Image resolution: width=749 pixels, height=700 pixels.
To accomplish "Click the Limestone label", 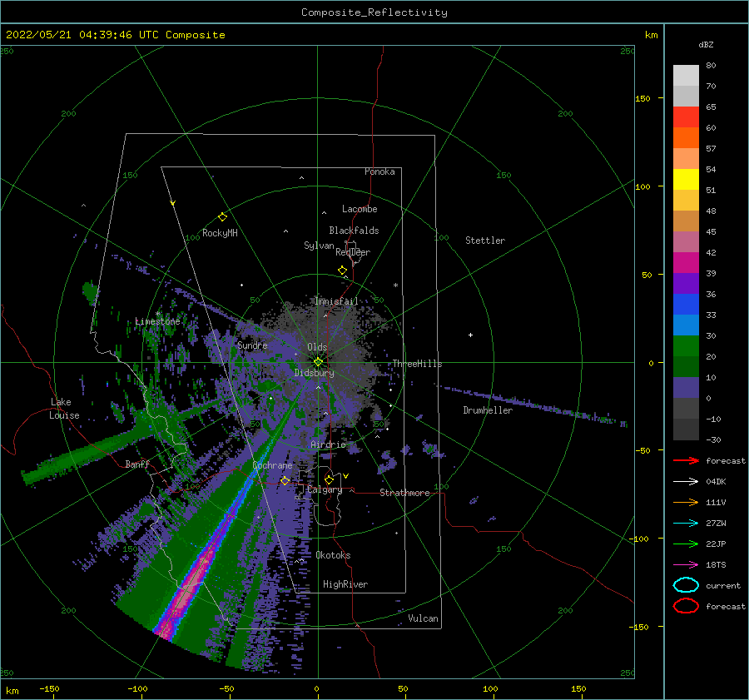I will [157, 321].
